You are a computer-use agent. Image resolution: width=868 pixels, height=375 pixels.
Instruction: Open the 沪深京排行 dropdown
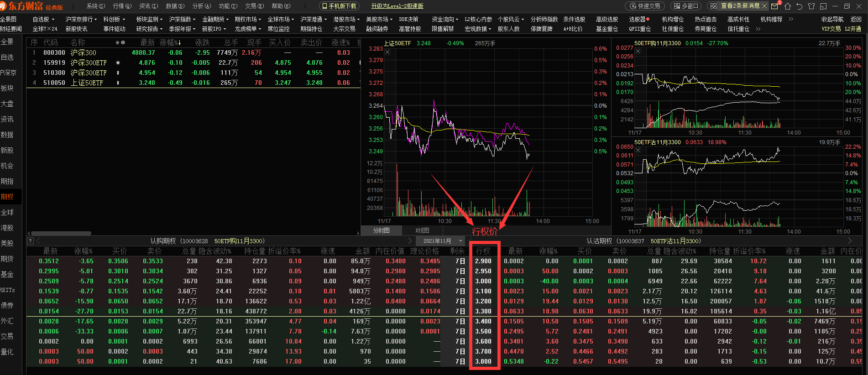point(81,19)
